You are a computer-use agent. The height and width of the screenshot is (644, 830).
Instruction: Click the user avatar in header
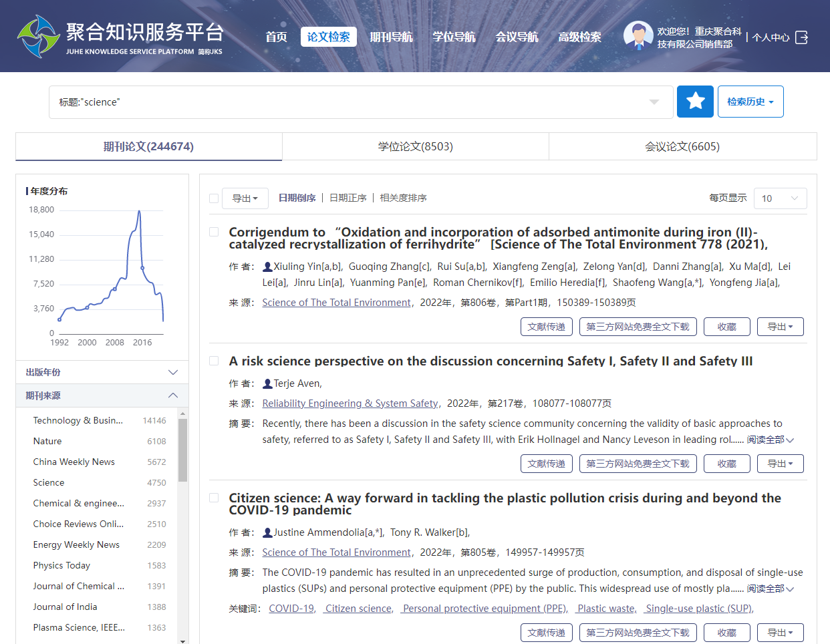point(638,36)
